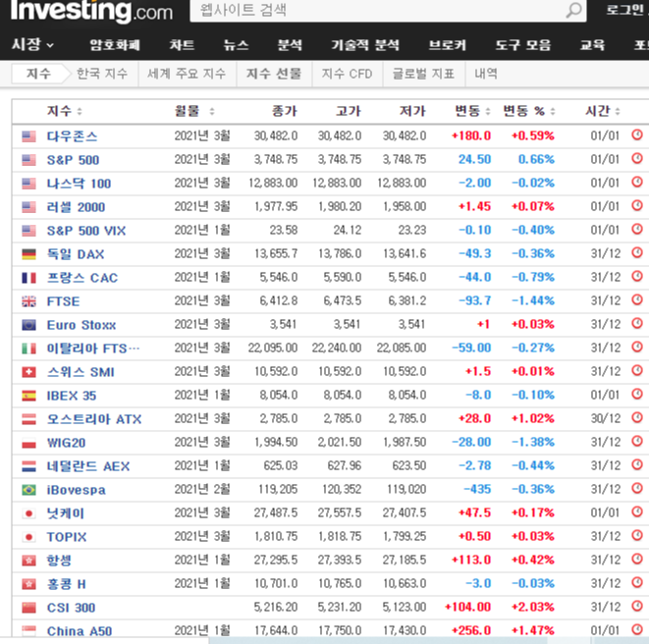649x644 pixels.
Task: Select the 지수 선물 tab
Action: point(274,74)
